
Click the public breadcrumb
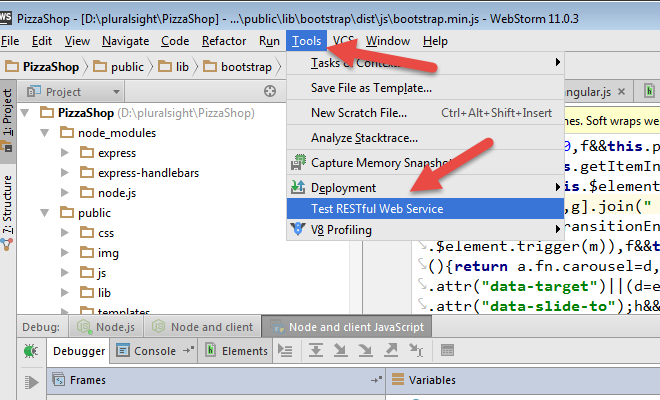tap(119, 67)
